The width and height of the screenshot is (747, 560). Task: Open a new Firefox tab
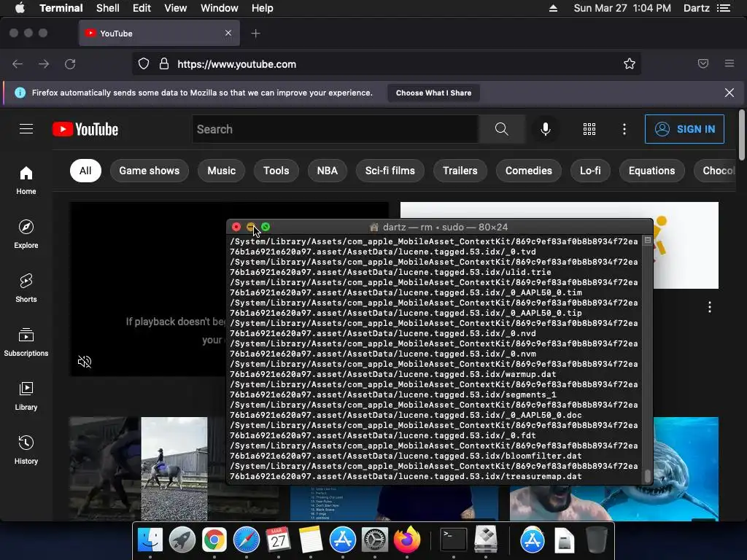(x=256, y=34)
